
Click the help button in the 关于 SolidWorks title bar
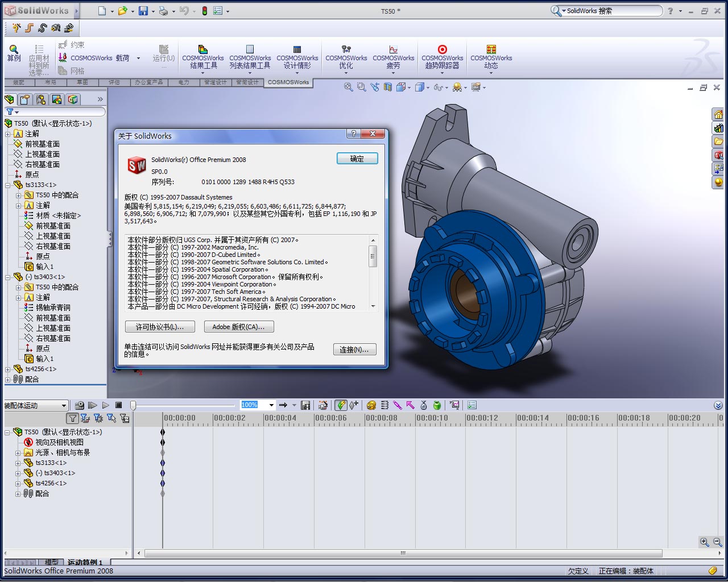[x=354, y=134]
